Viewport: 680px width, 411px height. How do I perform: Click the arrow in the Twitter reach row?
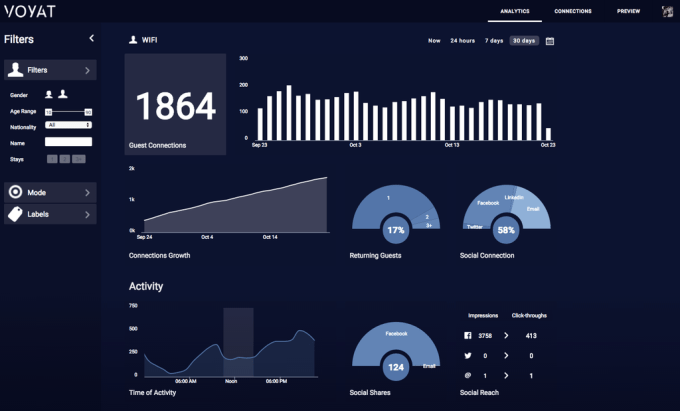pyautogui.click(x=506, y=356)
